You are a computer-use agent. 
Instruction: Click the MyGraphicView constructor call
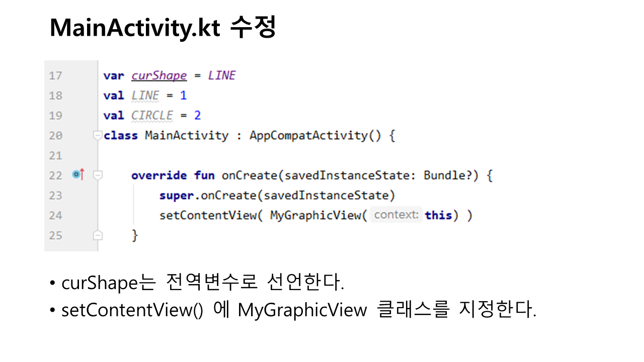(x=315, y=215)
